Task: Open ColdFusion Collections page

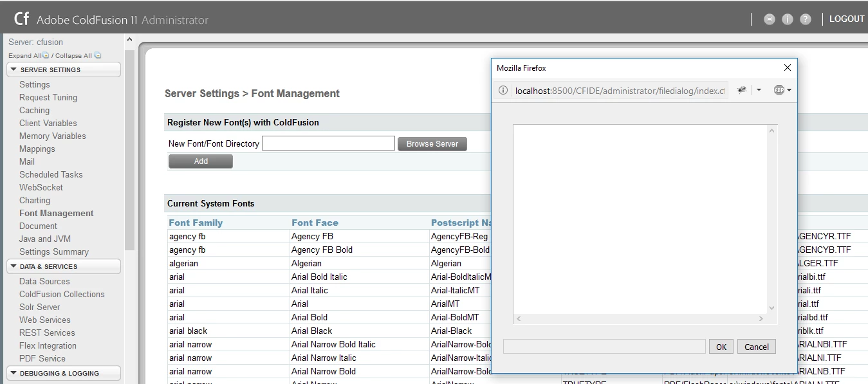Action: pos(62,294)
